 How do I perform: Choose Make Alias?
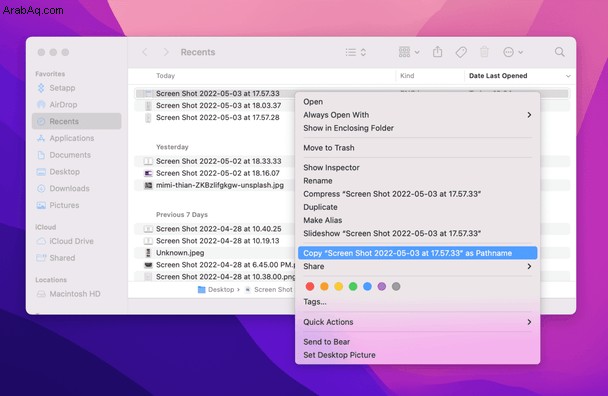[418, 220]
